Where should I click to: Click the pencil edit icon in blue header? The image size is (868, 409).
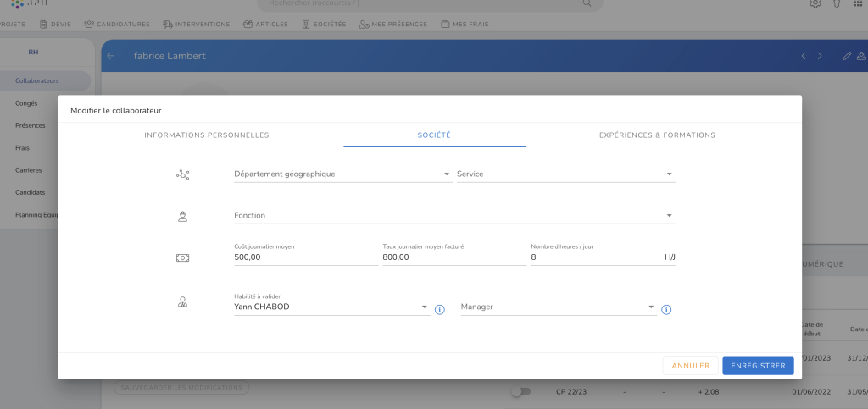coord(846,56)
